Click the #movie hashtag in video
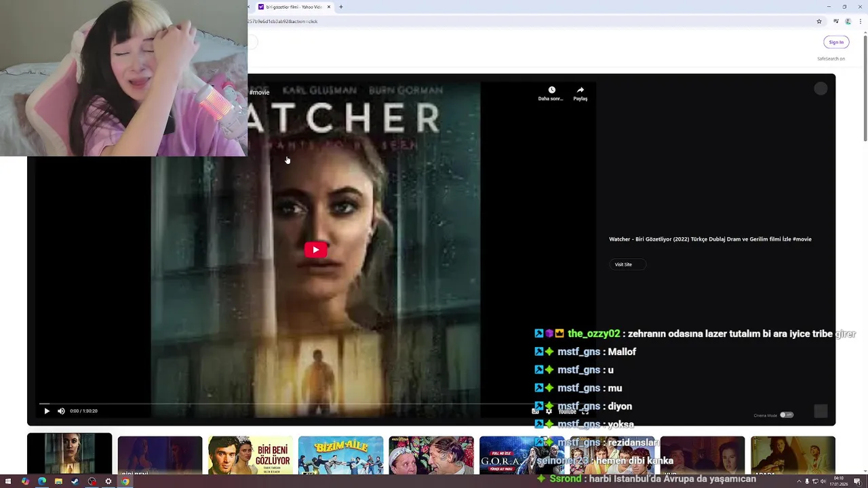This screenshot has height=488, width=868. pos(259,92)
